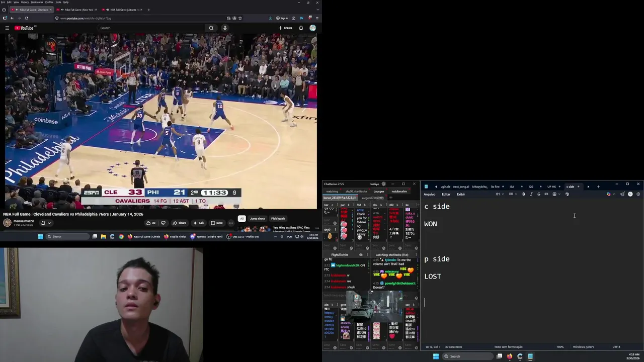Go to the YouTube home logo
Image resolution: width=644 pixels, height=362 pixels.
point(24,28)
